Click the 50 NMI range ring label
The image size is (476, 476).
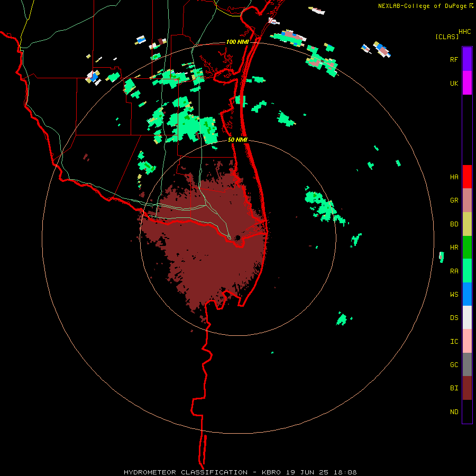(x=237, y=140)
